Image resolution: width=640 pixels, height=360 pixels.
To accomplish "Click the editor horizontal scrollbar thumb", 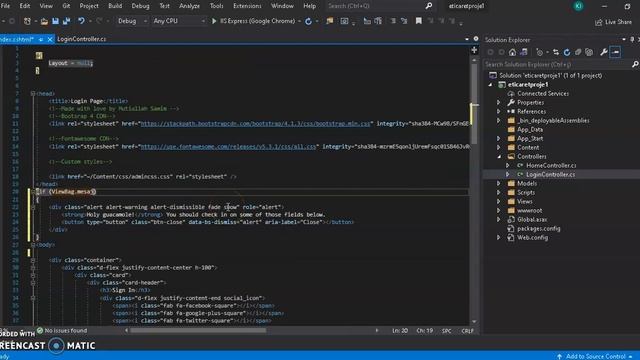I will (198, 331).
